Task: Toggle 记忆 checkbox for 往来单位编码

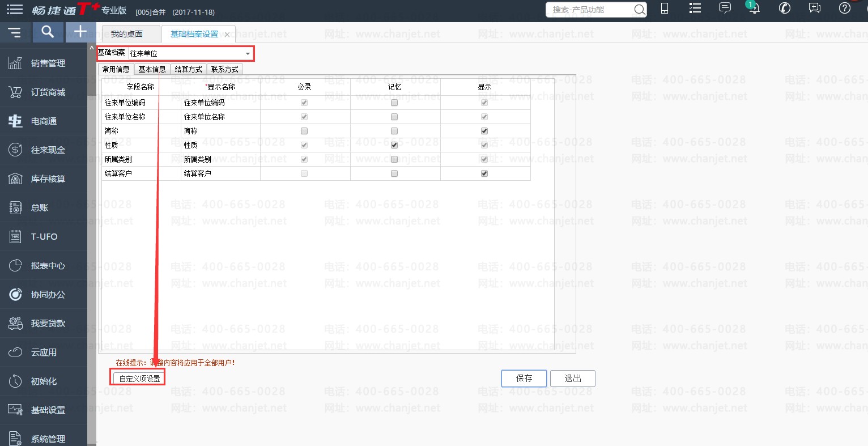Action: pos(394,103)
